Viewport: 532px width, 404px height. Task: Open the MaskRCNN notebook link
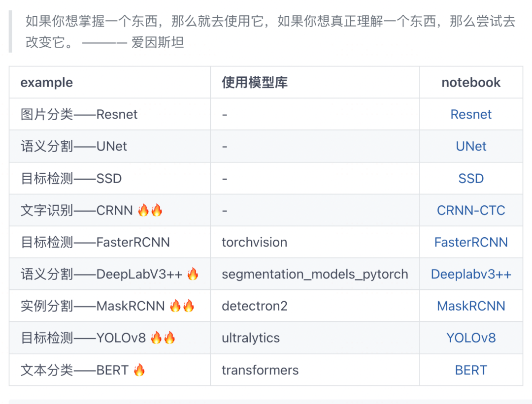pos(470,306)
